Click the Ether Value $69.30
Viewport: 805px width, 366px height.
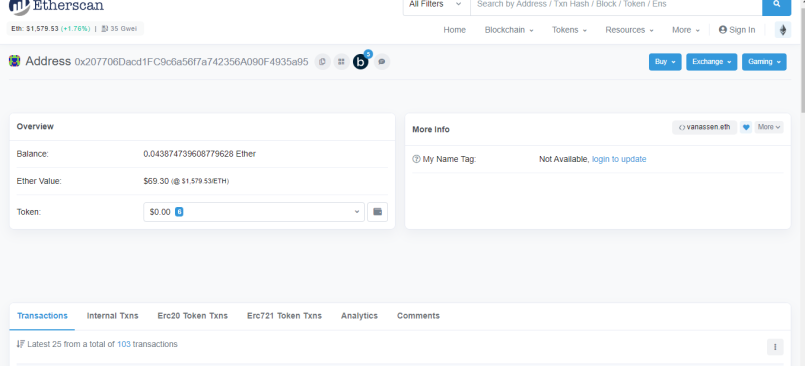156,181
